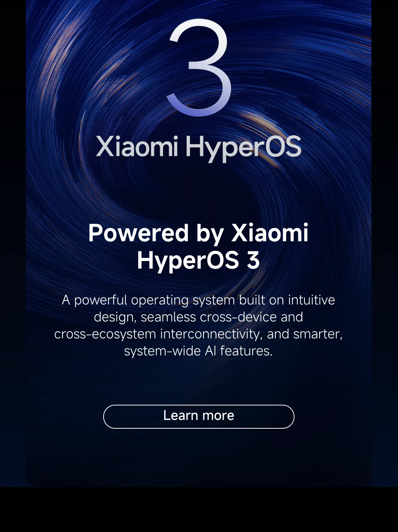Click the system-wide AI features text

[x=198, y=351]
